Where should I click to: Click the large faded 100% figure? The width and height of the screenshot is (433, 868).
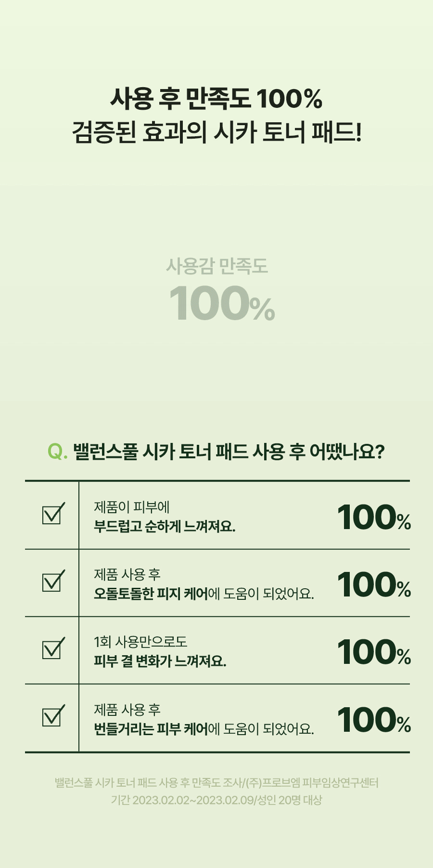pyautogui.click(x=221, y=303)
